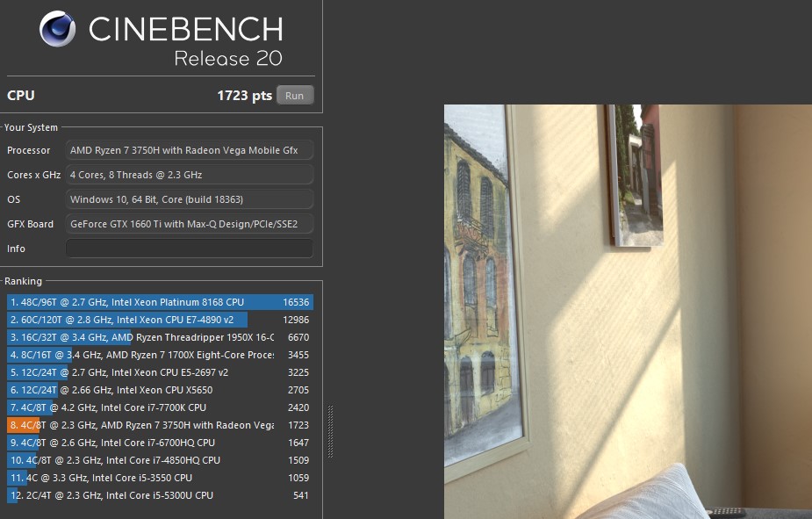Run the CPU benchmark
The image size is (812, 519).
point(295,96)
